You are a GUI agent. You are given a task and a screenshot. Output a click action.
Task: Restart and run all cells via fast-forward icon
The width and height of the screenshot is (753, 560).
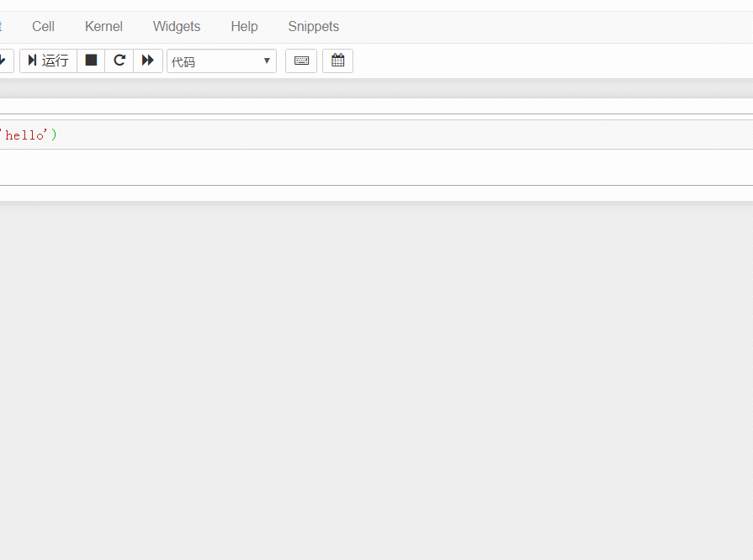pyautogui.click(x=148, y=60)
